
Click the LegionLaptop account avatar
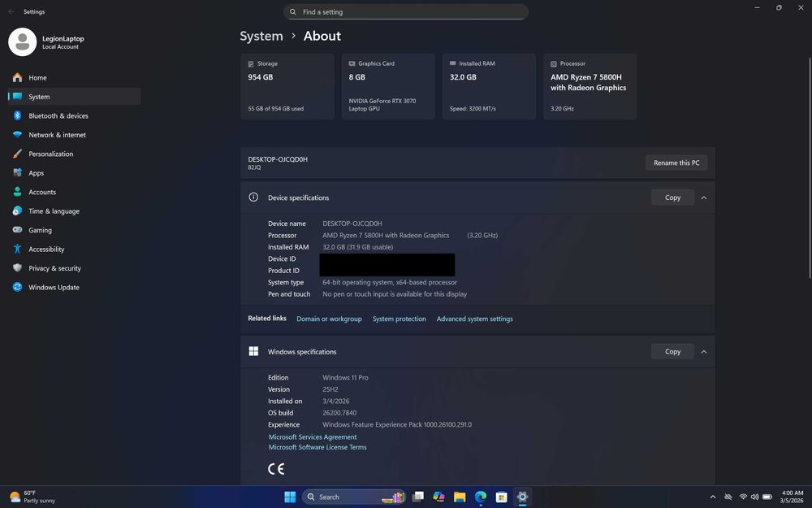tap(22, 42)
